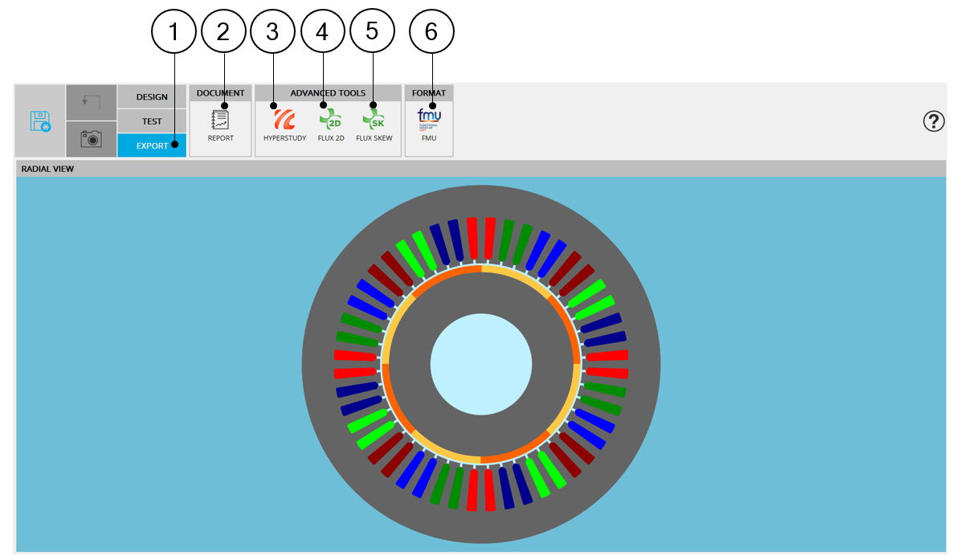Viewport: 964px width, 560px height.
Task: Click the ADVANCED TOOLS group header
Action: [328, 93]
